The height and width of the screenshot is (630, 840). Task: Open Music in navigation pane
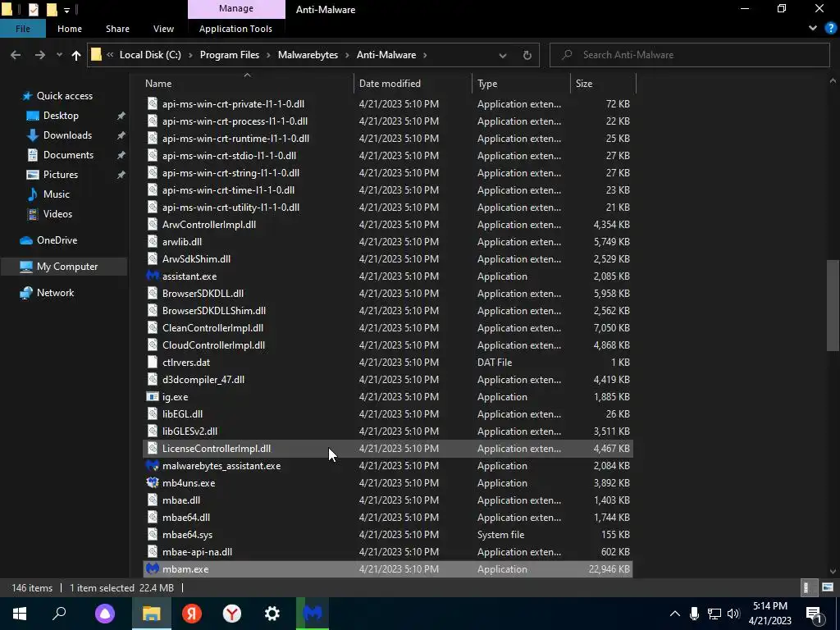click(57, 194)
